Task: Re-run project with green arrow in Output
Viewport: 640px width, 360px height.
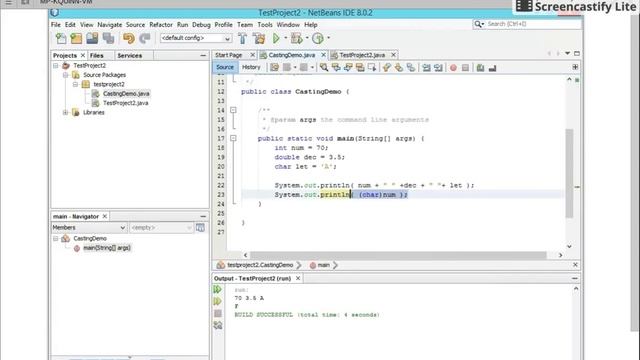Action: [218, 289]
